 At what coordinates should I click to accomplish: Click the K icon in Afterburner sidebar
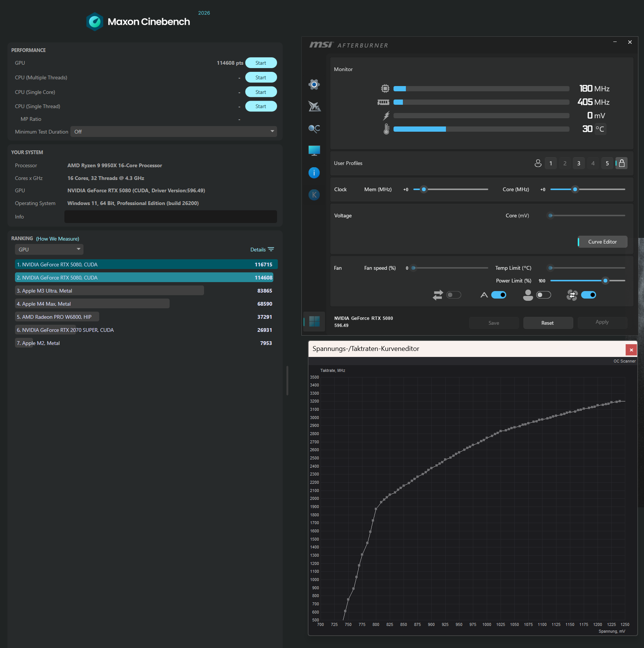click(x=314, y=195)
